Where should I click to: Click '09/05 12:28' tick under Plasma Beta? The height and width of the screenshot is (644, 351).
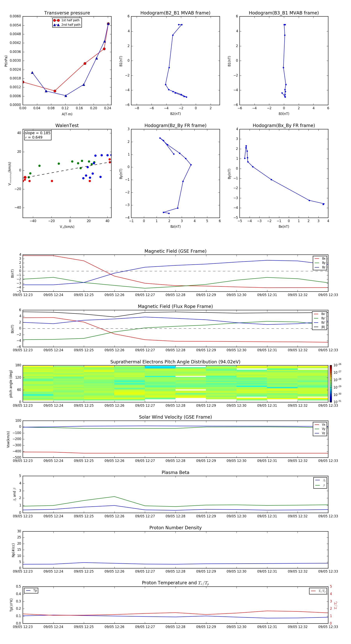[x=175, y=516]
